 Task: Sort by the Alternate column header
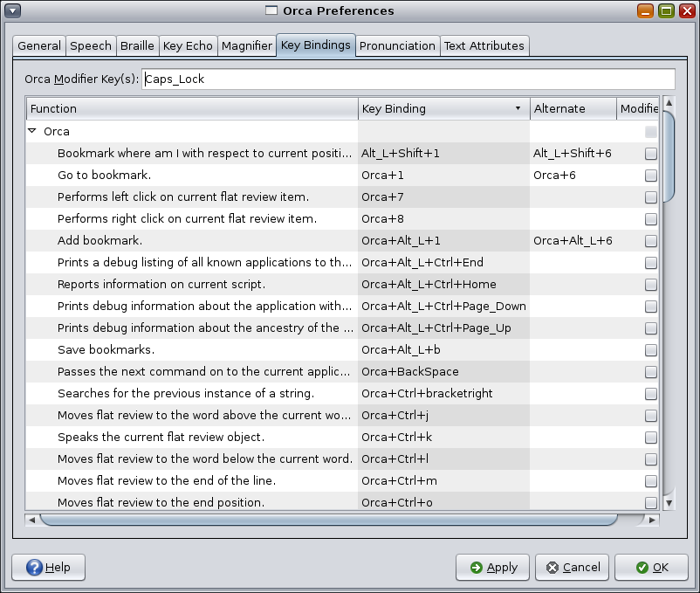(x=573, y=109)
